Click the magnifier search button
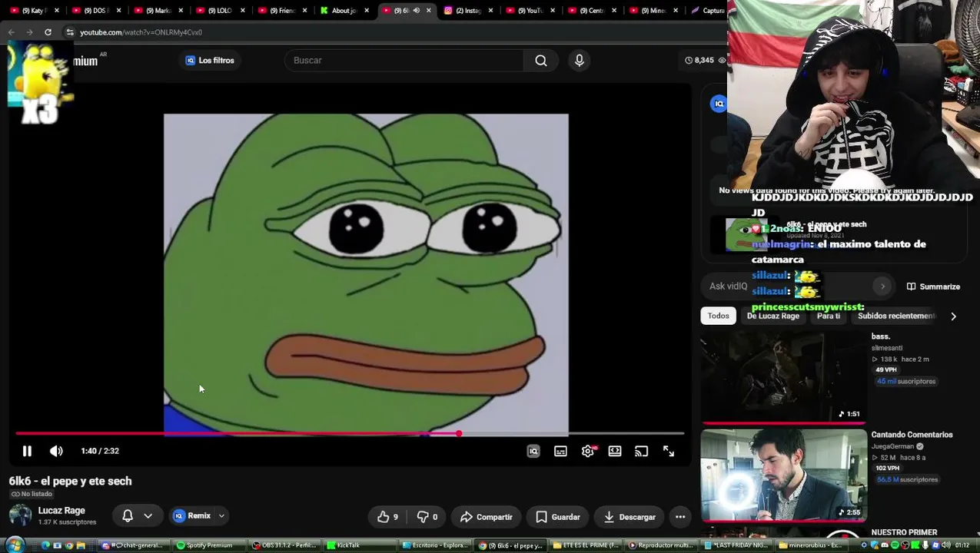 (x=541, y=61)
